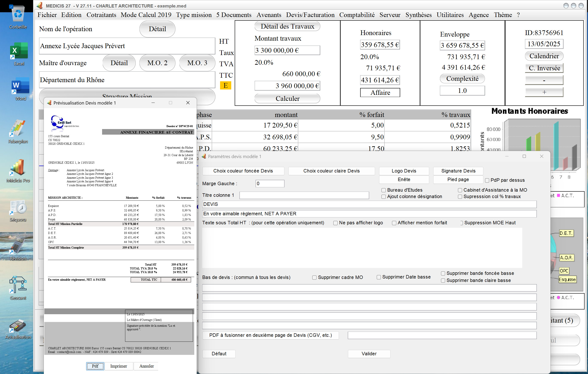
Task: Toggle Supresssion col % travaux
Action: coord(460,197)
